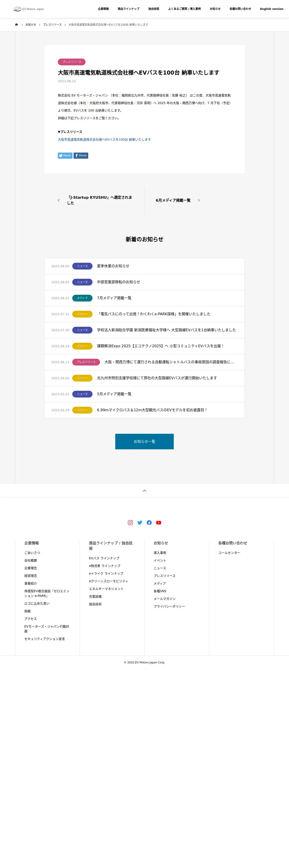Open EVバス ラインナップ footer link

104,558
